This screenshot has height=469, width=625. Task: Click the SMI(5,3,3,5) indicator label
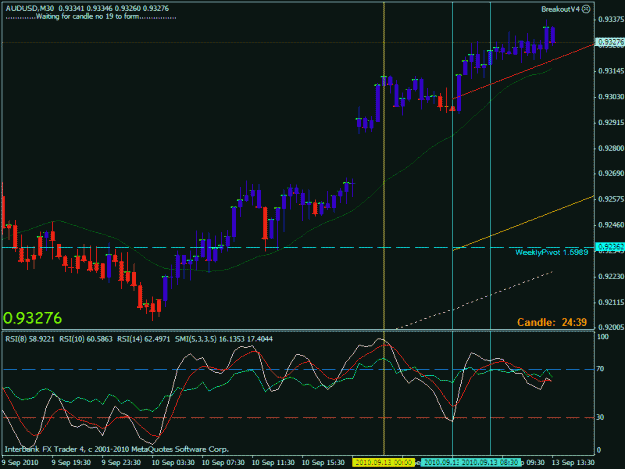coord(224,339)
